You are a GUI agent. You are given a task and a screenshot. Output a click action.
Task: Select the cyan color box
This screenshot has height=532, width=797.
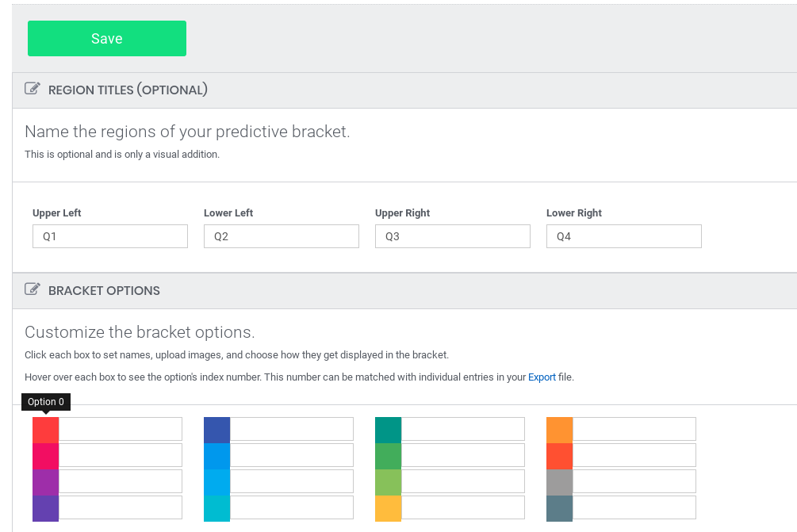[217, 509]
